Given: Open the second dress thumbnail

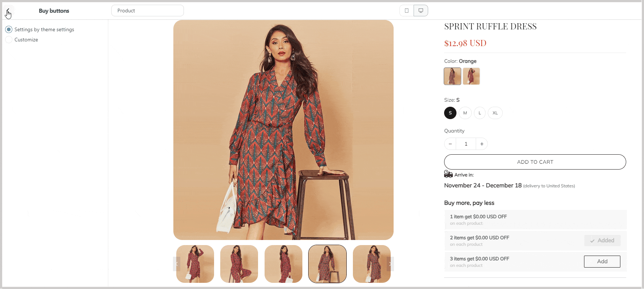Looking at the screenshot, I should 239,264.
